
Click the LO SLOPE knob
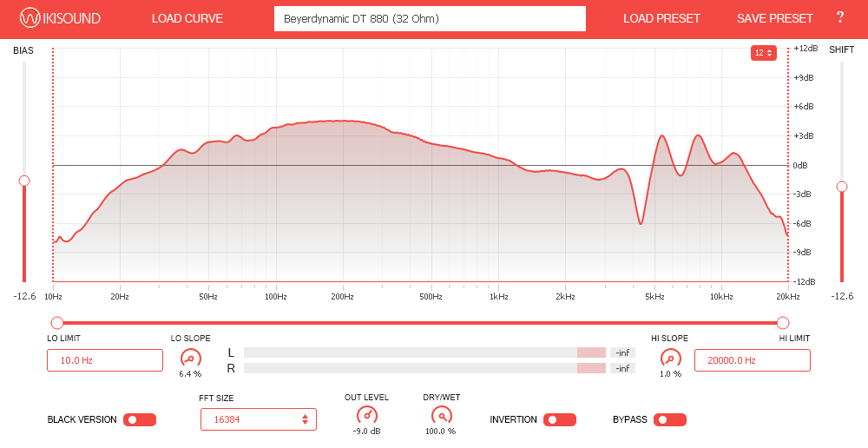[x=190, y=358]
